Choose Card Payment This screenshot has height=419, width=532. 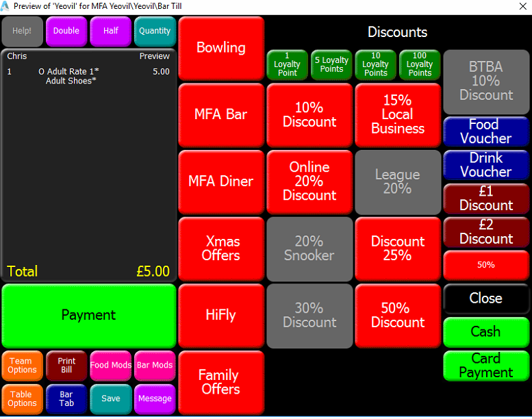click(x=486, y=366)
